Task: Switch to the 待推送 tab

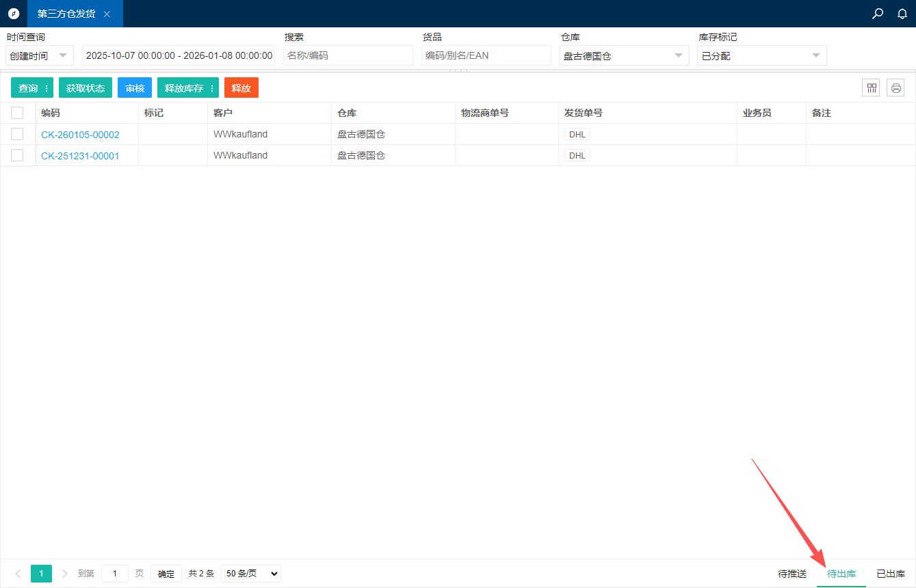Action: (792, 574)
